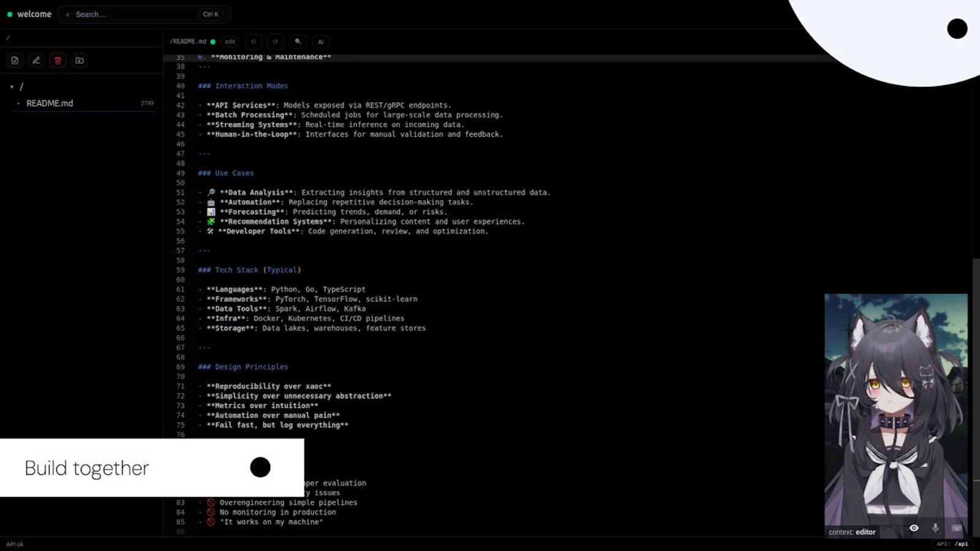Click 'Simplicity over unnecessary abstraction' line

pos(295,396)
